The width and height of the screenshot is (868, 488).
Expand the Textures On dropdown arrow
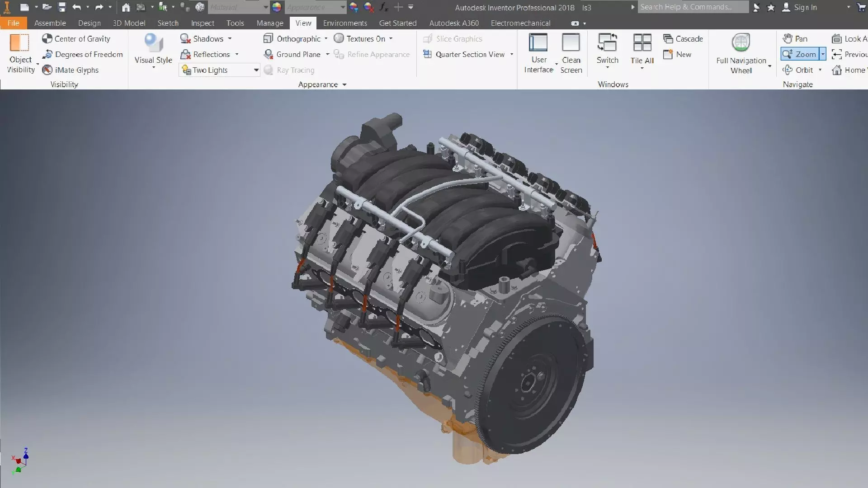(x=391, y=39)
